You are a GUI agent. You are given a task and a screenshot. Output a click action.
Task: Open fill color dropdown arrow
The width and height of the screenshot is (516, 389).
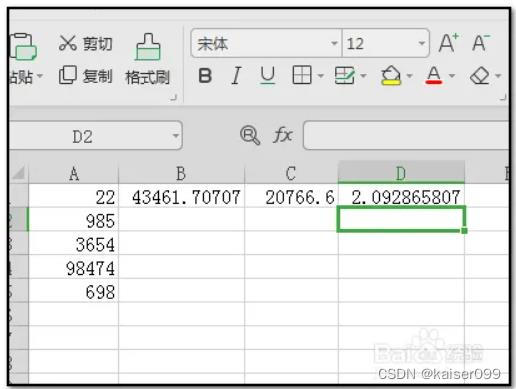tap(410, 76)
